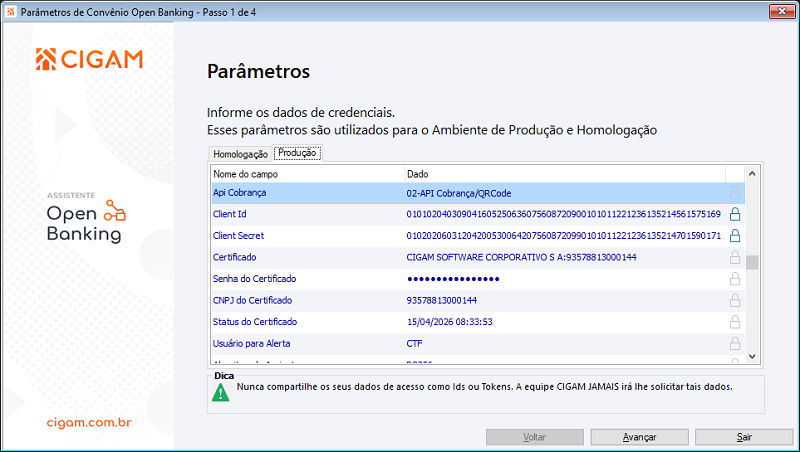Click the grid's vertical scrollbar thumb
800x452 pixels.
tap(752, 262)
